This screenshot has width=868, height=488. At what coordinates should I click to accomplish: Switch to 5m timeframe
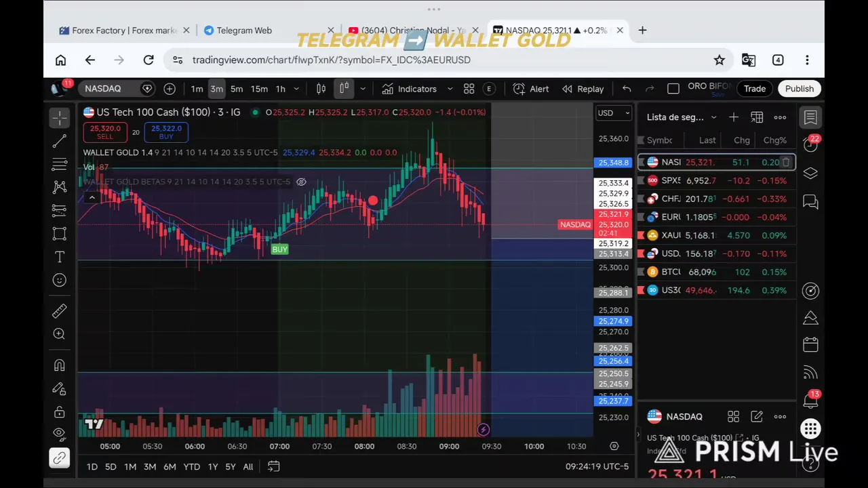[237, 89]
